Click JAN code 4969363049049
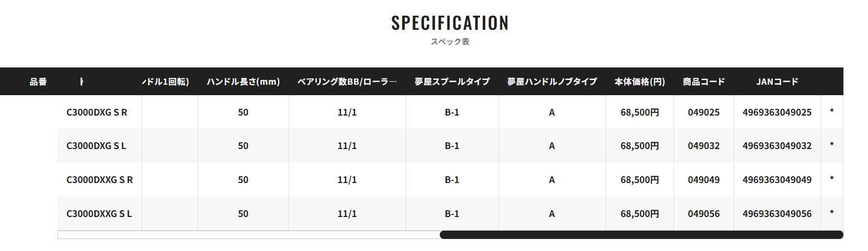This screenshot has height=251, width=868. (x=777, y=180)
